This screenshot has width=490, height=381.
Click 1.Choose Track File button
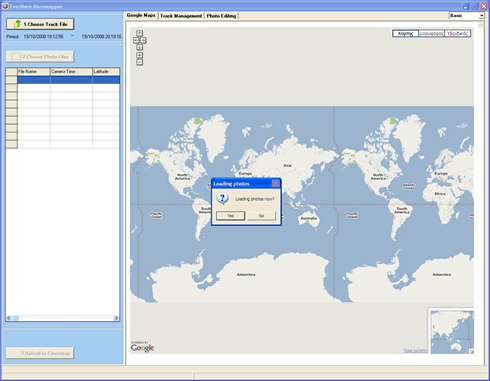[40, 24]
